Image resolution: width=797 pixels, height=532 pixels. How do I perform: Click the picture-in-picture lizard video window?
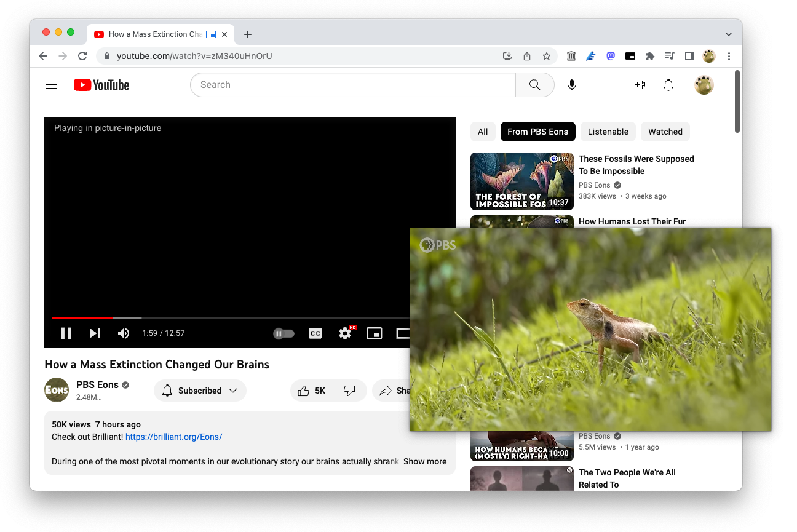(590, 330)
